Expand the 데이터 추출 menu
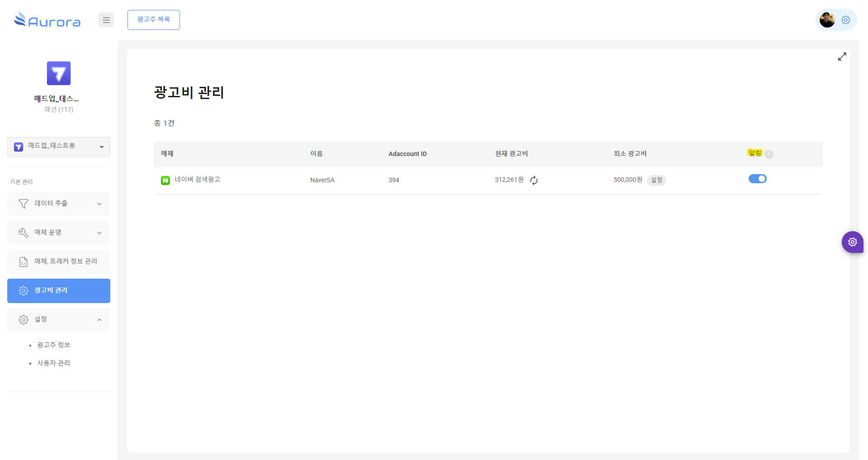The height and width of the screenshot is (460, 868). pyautogui.click(x=59, y=204)
